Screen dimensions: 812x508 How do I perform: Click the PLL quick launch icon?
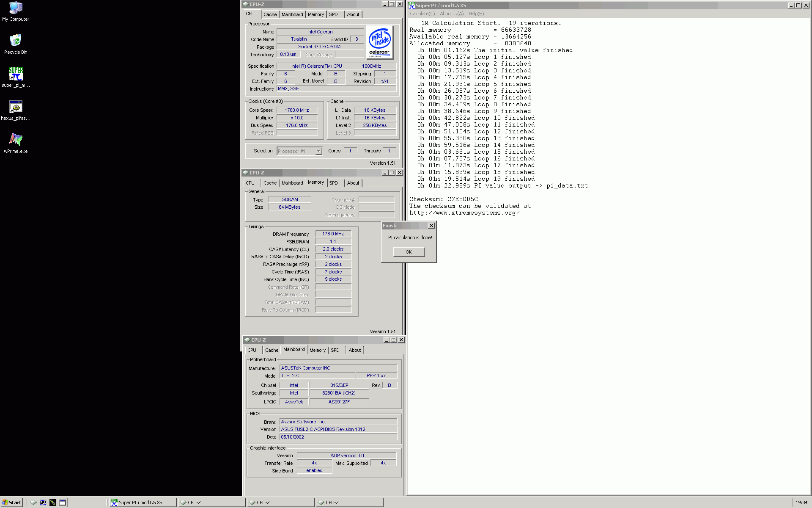(43, 502)
